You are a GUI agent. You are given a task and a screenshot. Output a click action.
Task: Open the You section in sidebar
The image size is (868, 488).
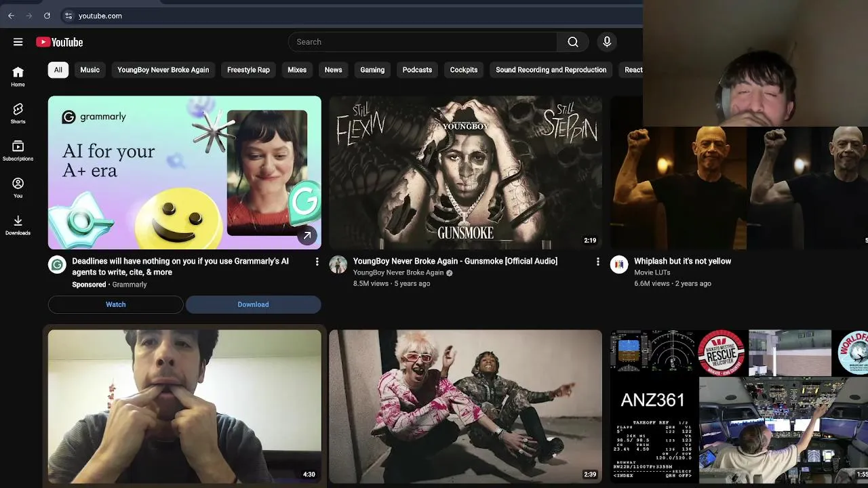pyautogui.click(x=18, y=188)
